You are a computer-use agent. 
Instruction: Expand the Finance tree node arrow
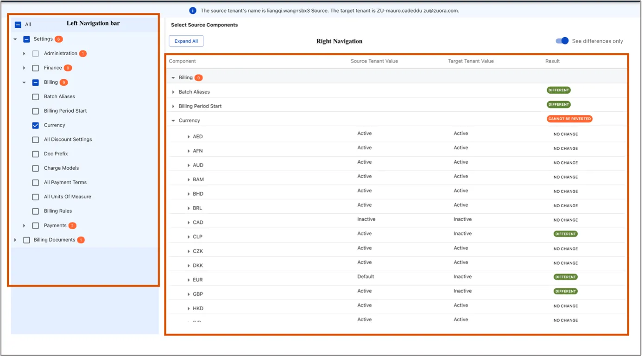coord(24,68)
